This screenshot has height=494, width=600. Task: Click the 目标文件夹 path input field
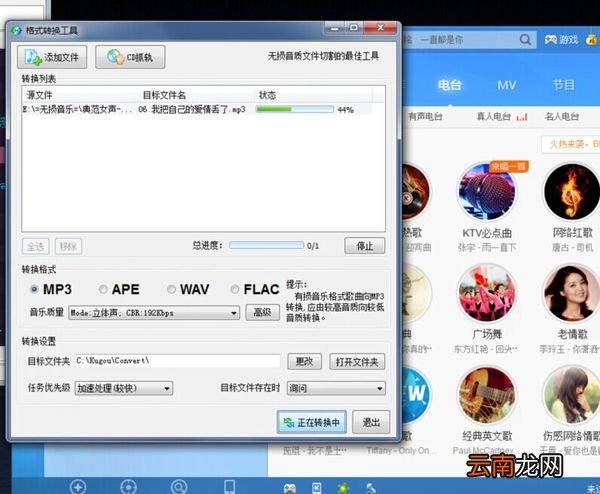[x=177, y=361]
